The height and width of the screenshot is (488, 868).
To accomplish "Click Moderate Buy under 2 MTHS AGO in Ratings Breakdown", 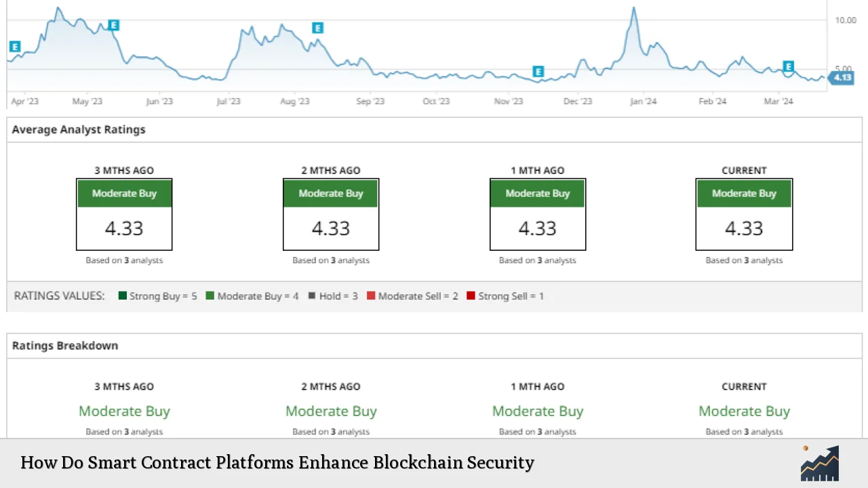I will coord(331,411).
